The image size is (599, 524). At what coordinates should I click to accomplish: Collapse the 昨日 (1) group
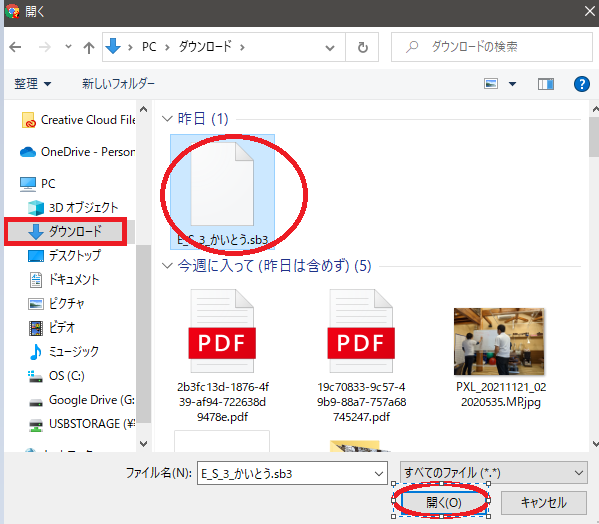point(167,119)
